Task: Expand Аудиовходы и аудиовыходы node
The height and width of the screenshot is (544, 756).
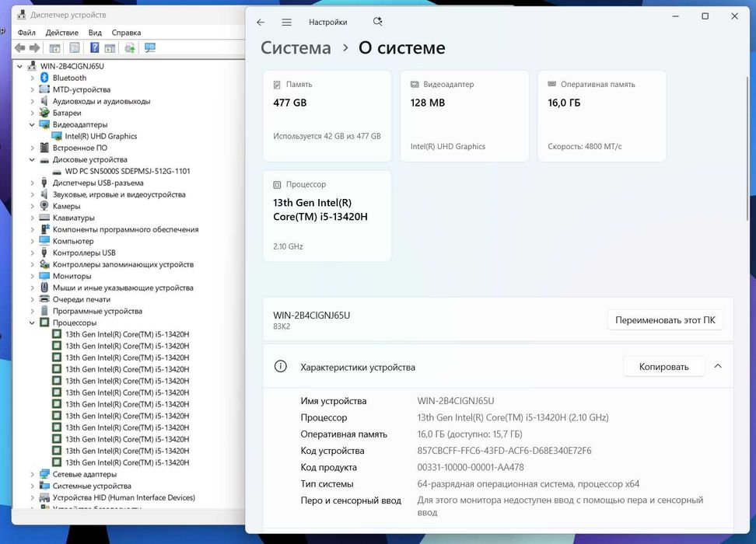Action: coord(32,101)
